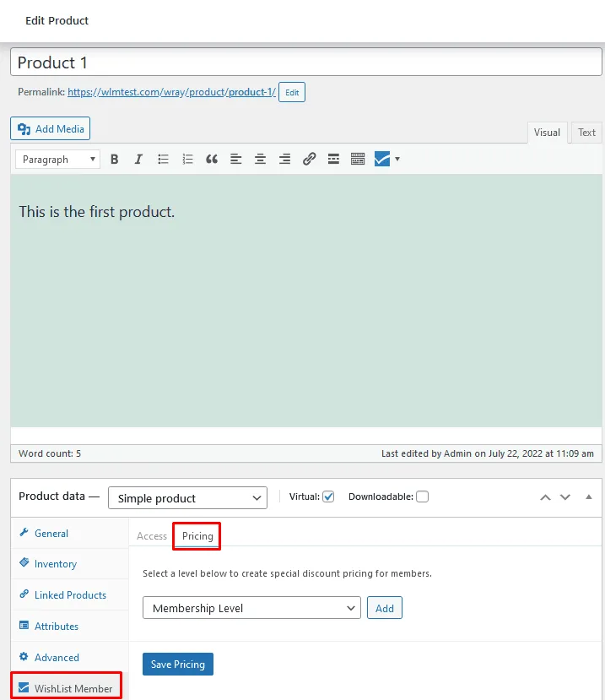Insert a blockquote
Image resolution: width=605 pixels, height=700 pixels.
[212, 159]
